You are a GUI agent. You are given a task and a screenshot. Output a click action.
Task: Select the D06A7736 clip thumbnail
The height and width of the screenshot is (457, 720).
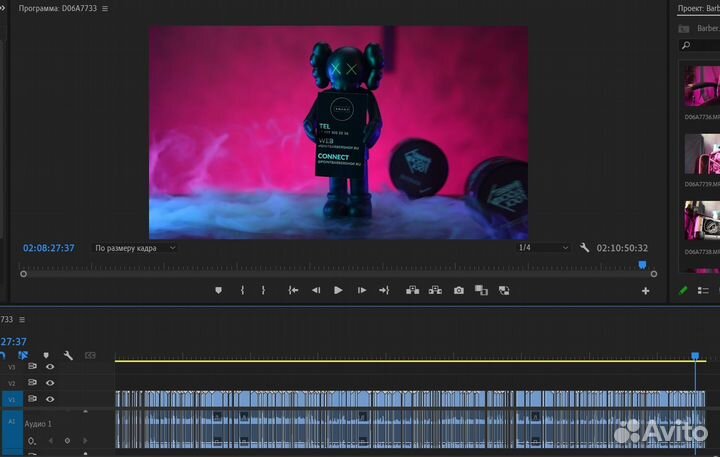[x=699, y=86]
